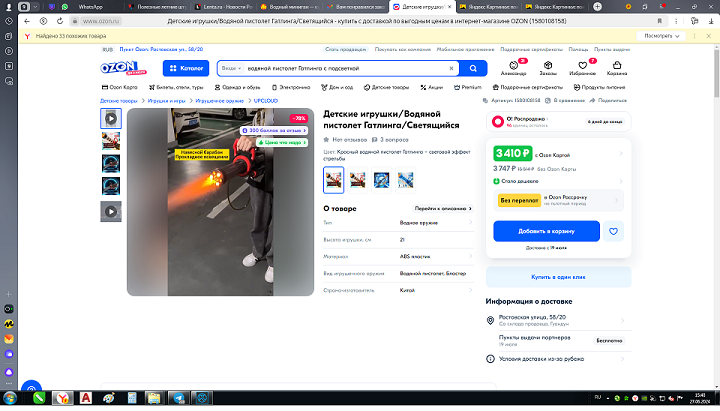
Task: Select the second color variant swatch
Action: (357, 180)
